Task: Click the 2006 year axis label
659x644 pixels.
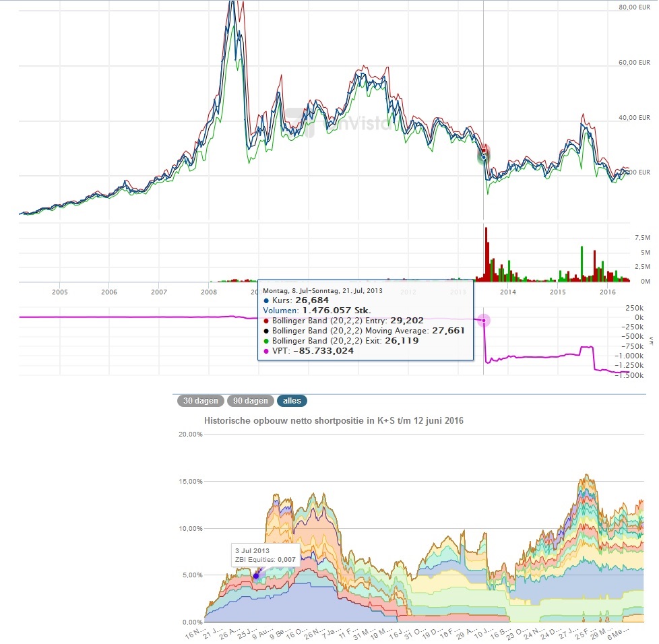Action: [109, 292]
